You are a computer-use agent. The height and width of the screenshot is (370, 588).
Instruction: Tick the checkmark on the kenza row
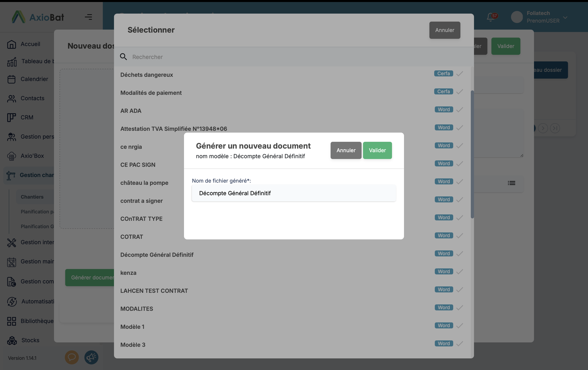click(460, 272)
